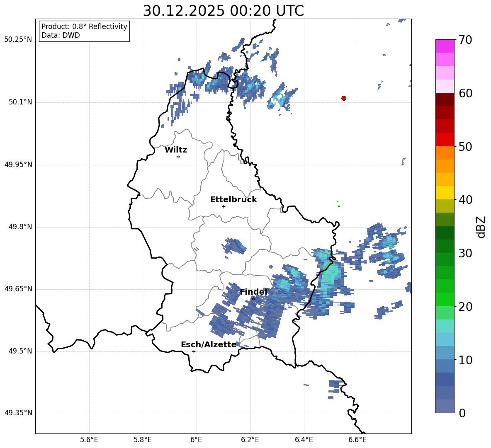Click the 49.35°N latitude label
The height and width of the screenshot is (448, 491).
click(x=18, y=413)
